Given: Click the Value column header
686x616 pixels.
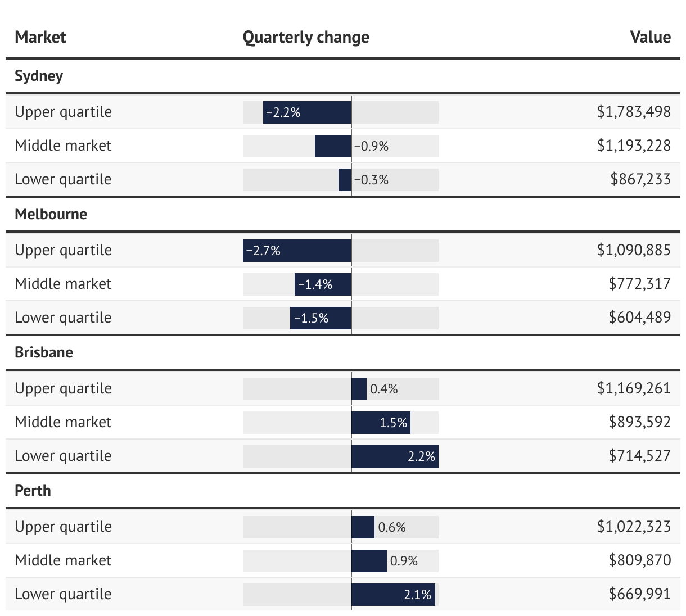Looking at the screenshot, I should pyautogui.click(x=650, y=37).
